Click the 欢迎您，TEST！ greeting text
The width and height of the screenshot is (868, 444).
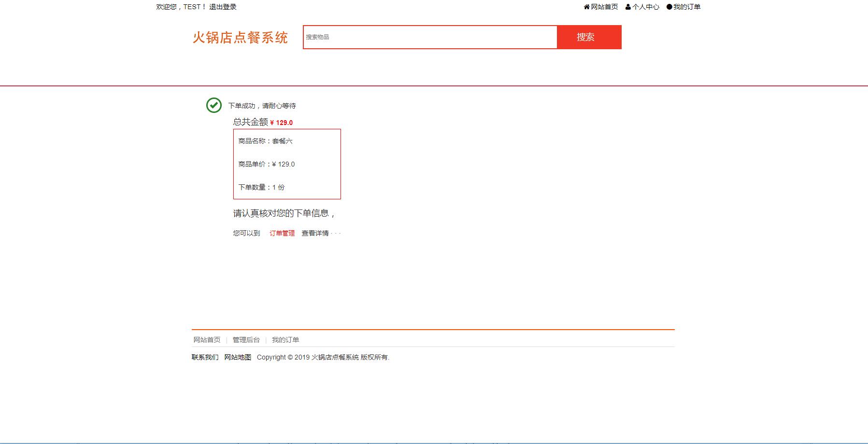[181, 7]
